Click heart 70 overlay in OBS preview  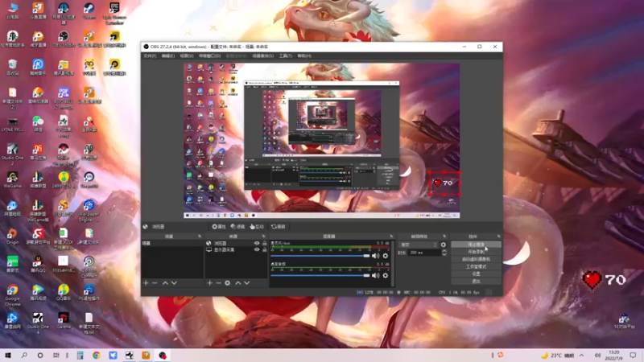point(444,183)
